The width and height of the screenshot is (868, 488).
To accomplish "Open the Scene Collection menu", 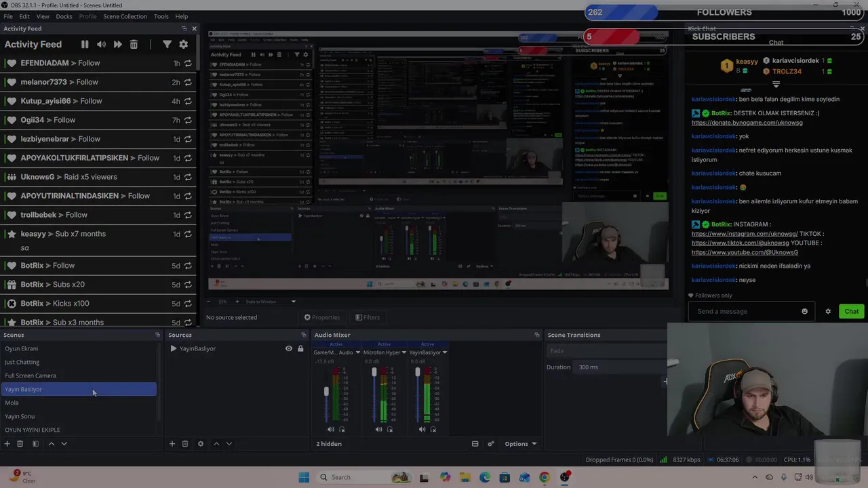I will point(125,16).
